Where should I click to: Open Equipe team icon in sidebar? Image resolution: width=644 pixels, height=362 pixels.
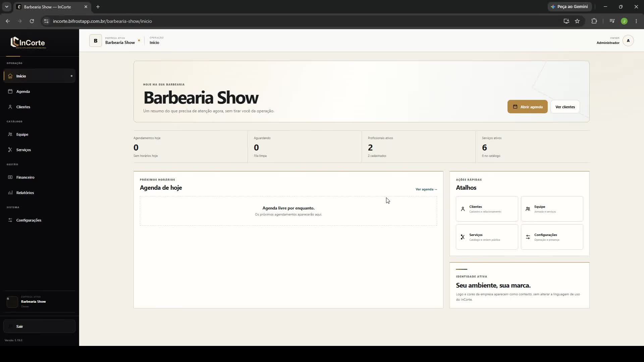tap(10, 134)
